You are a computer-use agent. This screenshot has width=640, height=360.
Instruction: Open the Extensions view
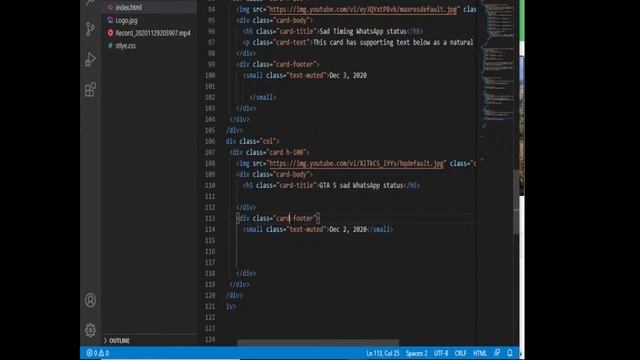[90, 89]
